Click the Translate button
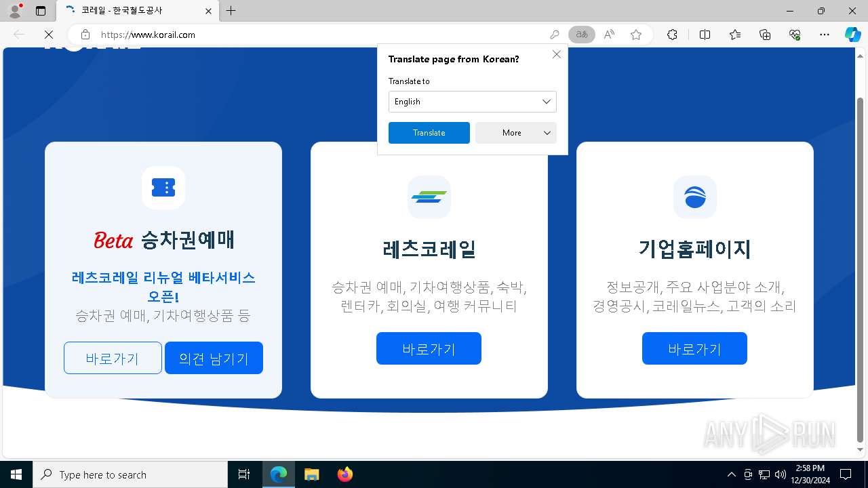Viewport: 868px width, 488px height. pyautogui.click(x=429, y=133)
